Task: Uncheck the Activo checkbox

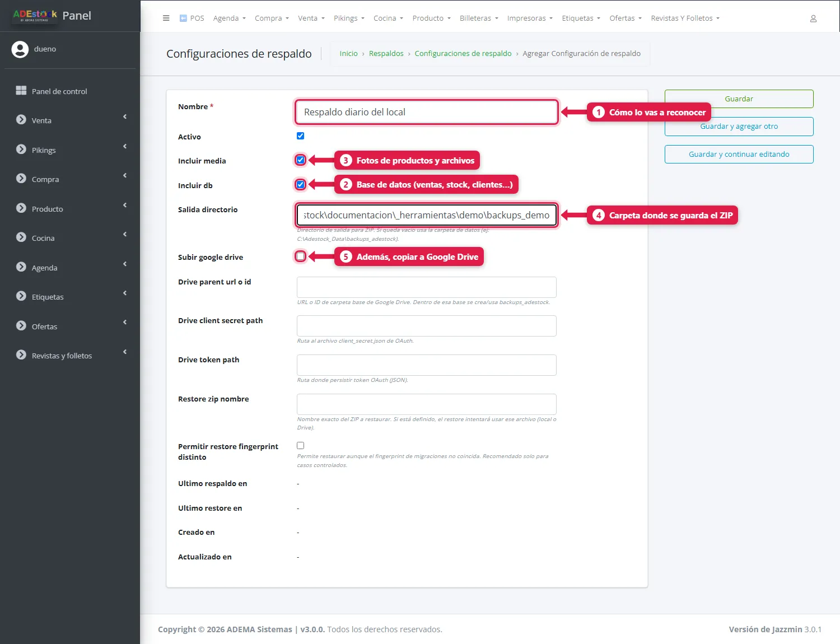Action: 301,136
